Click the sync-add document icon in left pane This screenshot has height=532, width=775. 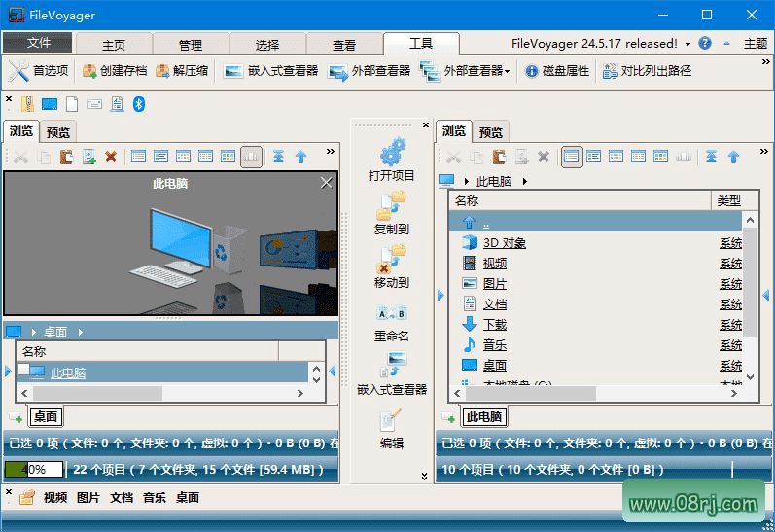pyautogui.click(x=88, y=157)
